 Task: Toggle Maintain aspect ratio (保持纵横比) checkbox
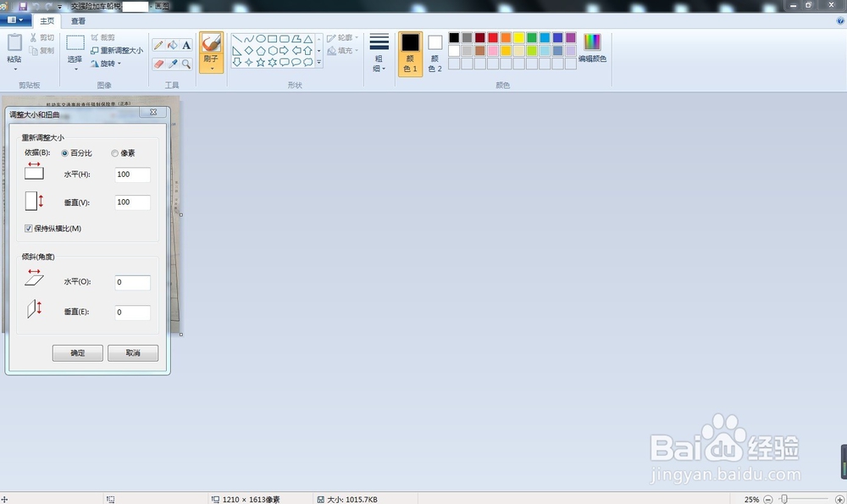[x=29, y=229]
